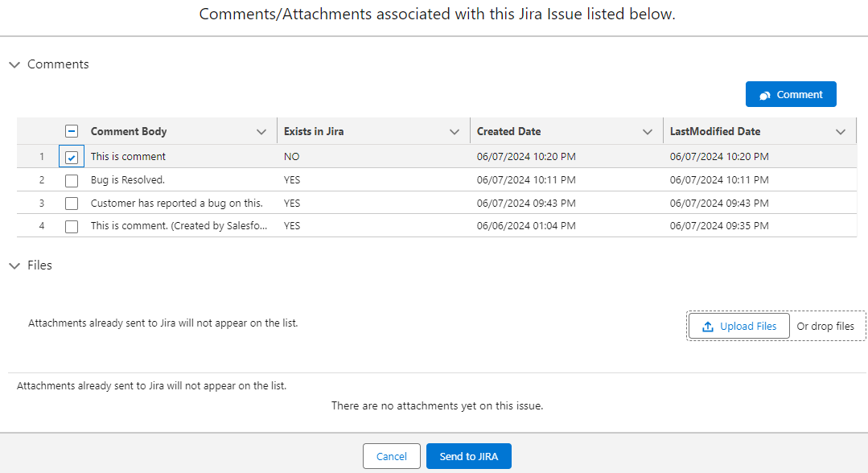Click the Created Date column header
The width and height of the screenshot is (868, 473).
[508, 131]
